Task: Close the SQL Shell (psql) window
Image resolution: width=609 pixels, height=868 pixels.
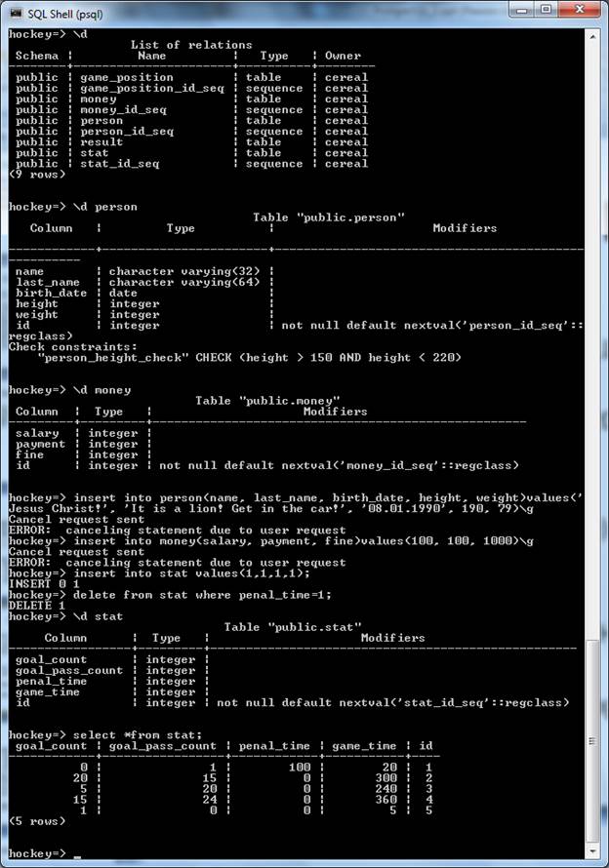Action: click(x=580, y=10)
